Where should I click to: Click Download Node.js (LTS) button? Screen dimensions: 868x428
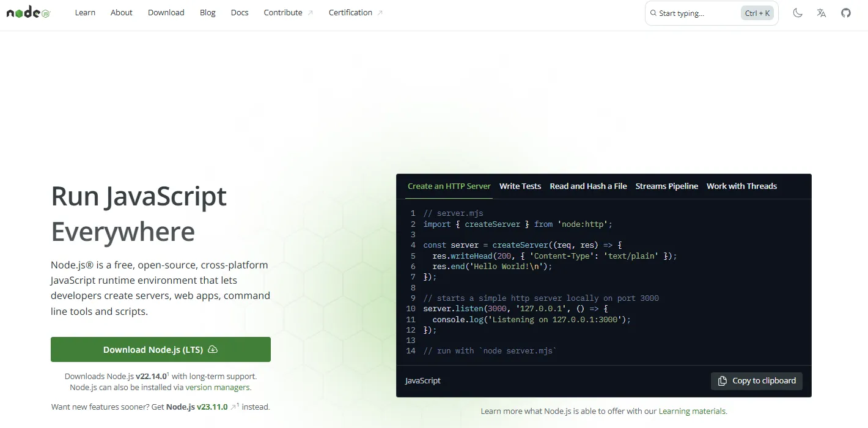point(161,350)
